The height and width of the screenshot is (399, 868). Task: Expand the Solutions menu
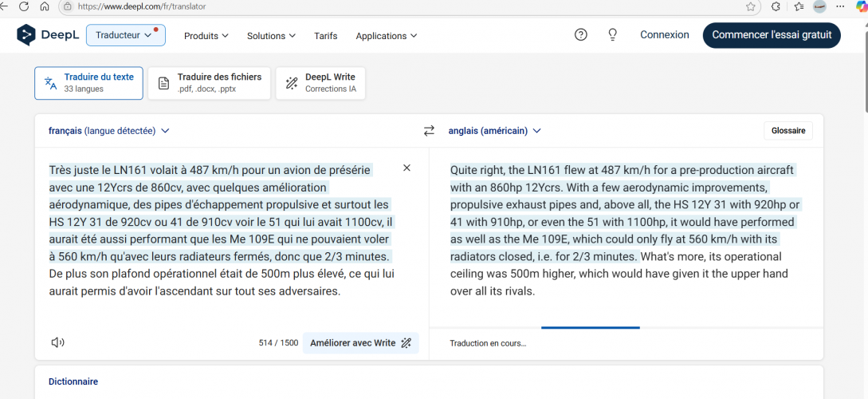coord(271,35)
